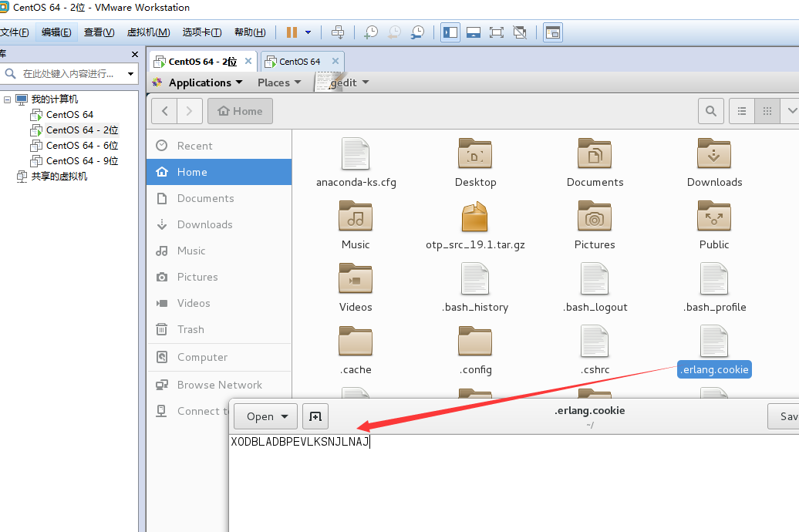This screenshot has height=532, width=799.
Task: Open the 查看(V) menu
Action: [99, 32]
